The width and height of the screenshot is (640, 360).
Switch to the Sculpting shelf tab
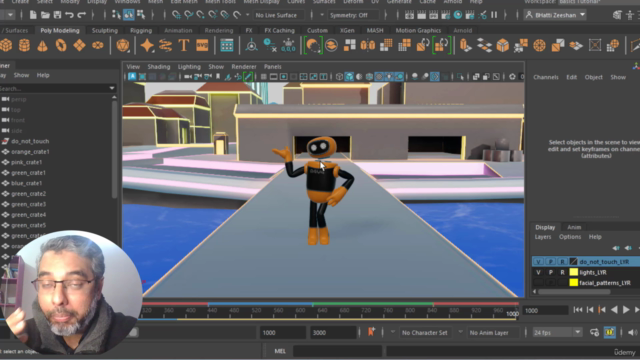coord(104,30)
